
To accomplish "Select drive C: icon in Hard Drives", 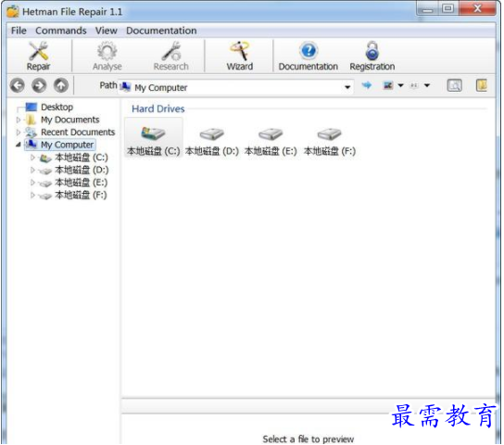I will tap(153, 133).
